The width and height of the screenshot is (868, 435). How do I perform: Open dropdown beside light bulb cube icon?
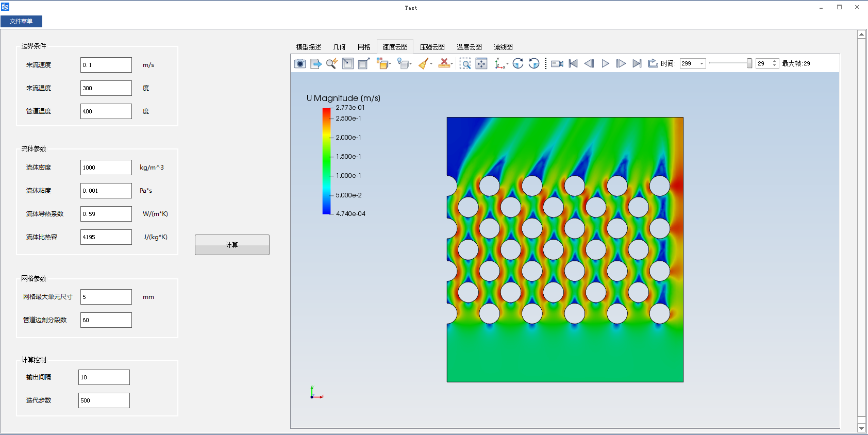(411, 64)
